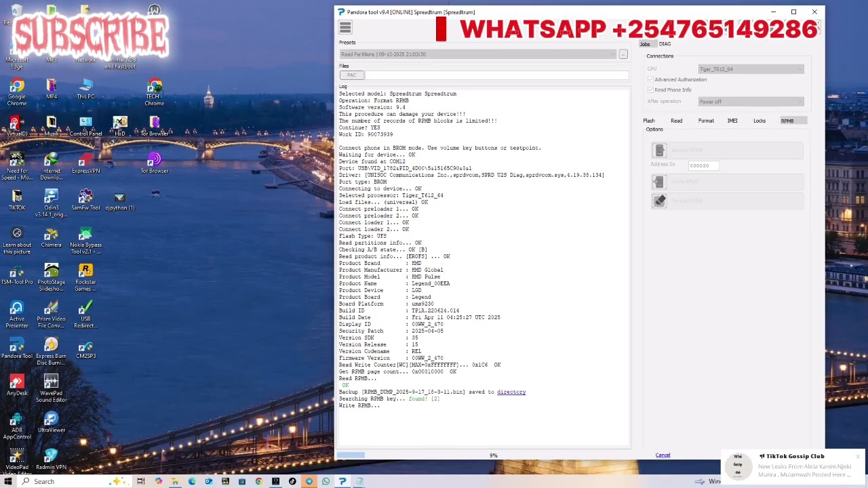Open the This PC desktop icon
Image resolution: width=868 pixels, height=488 pixels.
tap(85, 89)
